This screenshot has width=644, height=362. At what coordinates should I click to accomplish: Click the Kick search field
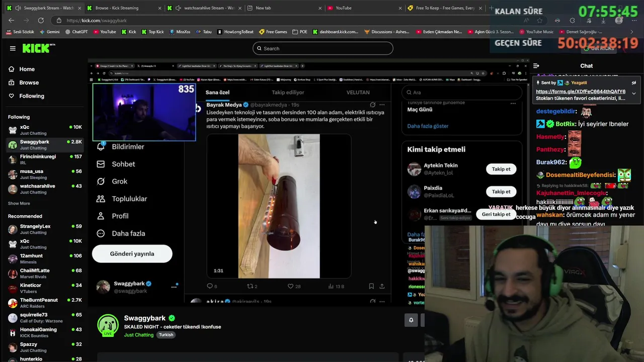click(x=323, y=48)
